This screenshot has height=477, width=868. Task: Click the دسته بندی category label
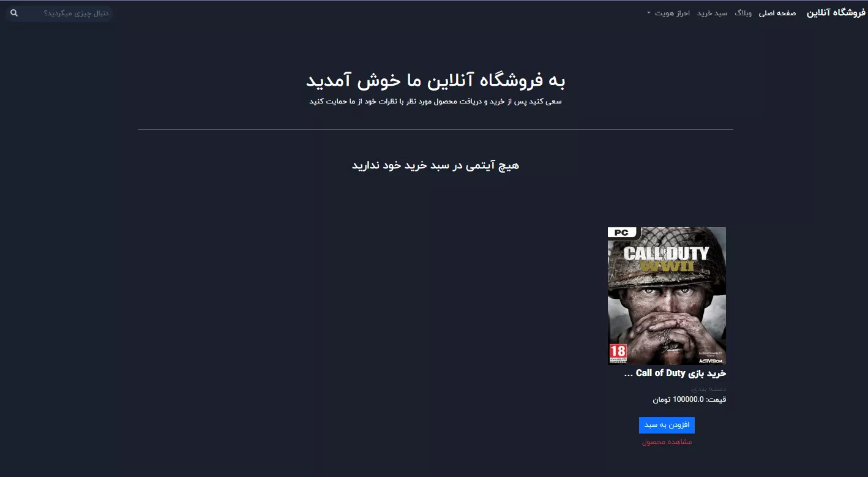(709, 388)
